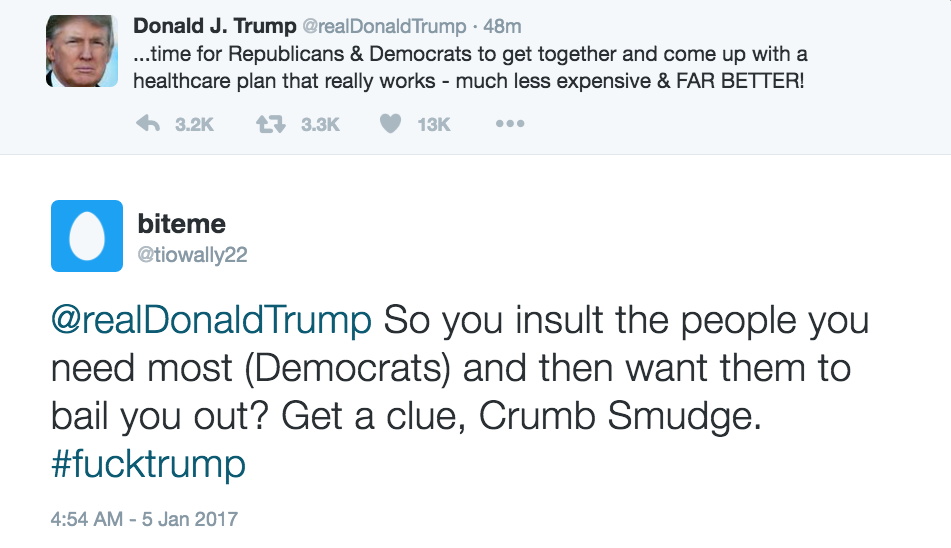
Task: Click the '4:54 AM - 5 Jan 2017' timestamp
Action: [144, 519]
